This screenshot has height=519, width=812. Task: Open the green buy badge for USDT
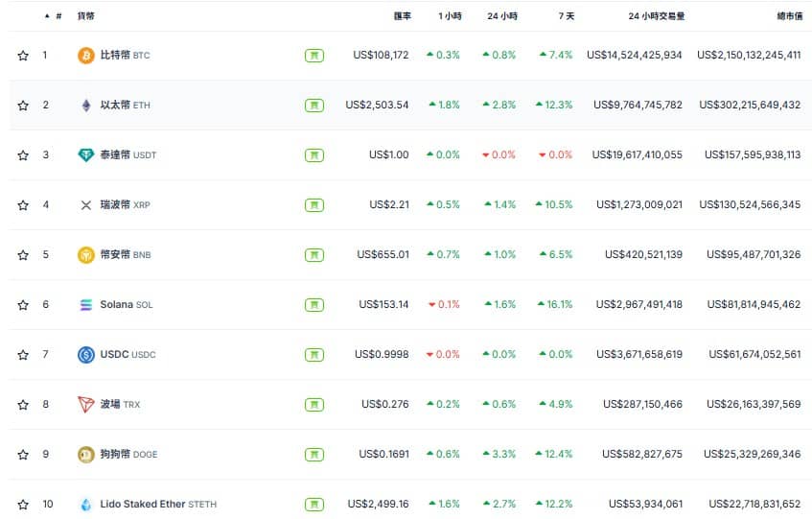tap(314, 155)
